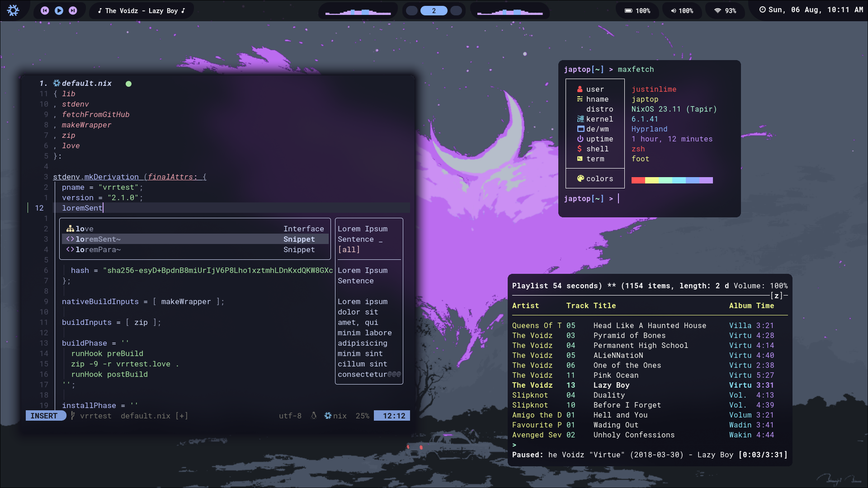
Task: Click the battery indicator in top bar
Action: click(637, 10)
